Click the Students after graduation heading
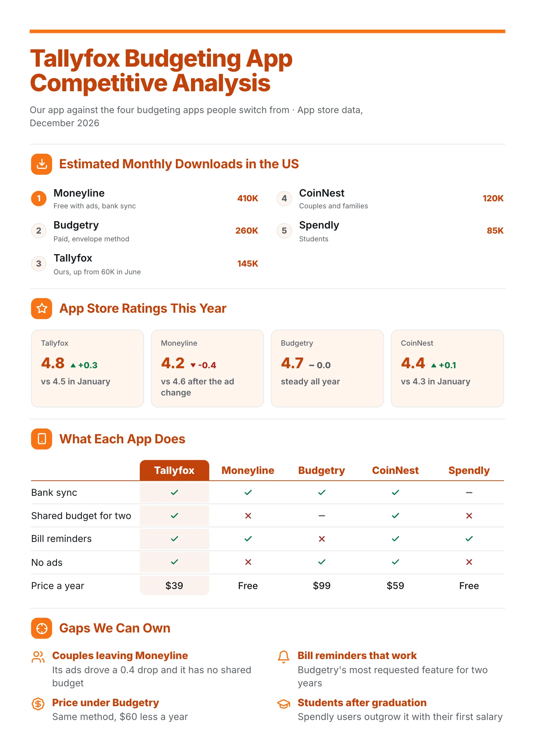The image size is (535, 756). (362, 703)
